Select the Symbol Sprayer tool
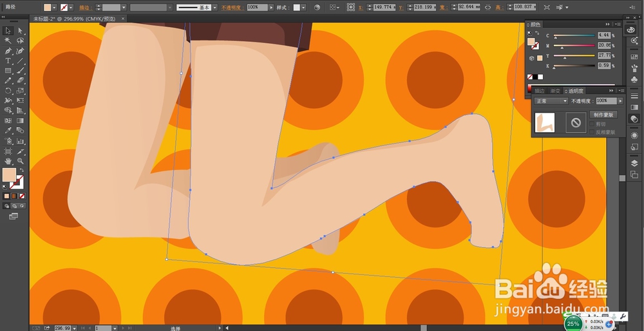 8,141
